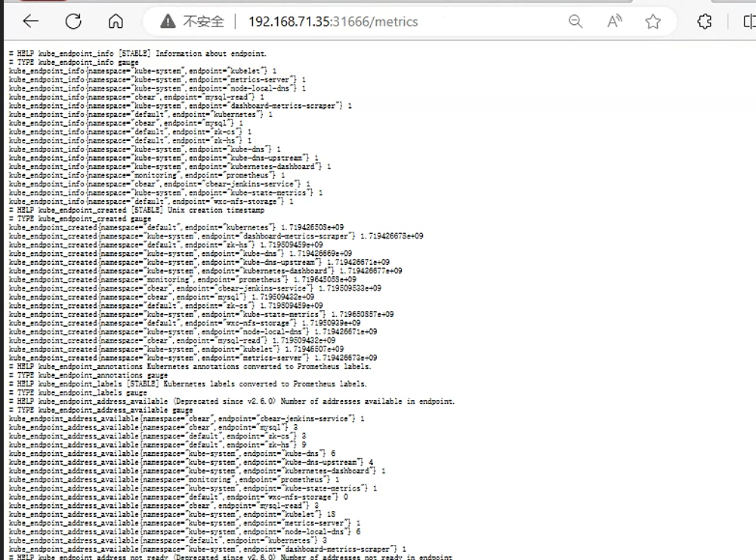
Task: Select the kube_endpoint_info line for endpoint "kubelet"
Action: [x=143, y=71]
